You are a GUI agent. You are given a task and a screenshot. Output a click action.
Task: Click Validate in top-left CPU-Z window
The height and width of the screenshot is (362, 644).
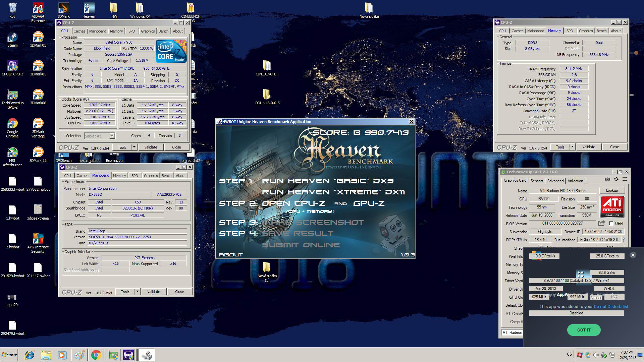point(151,147)
